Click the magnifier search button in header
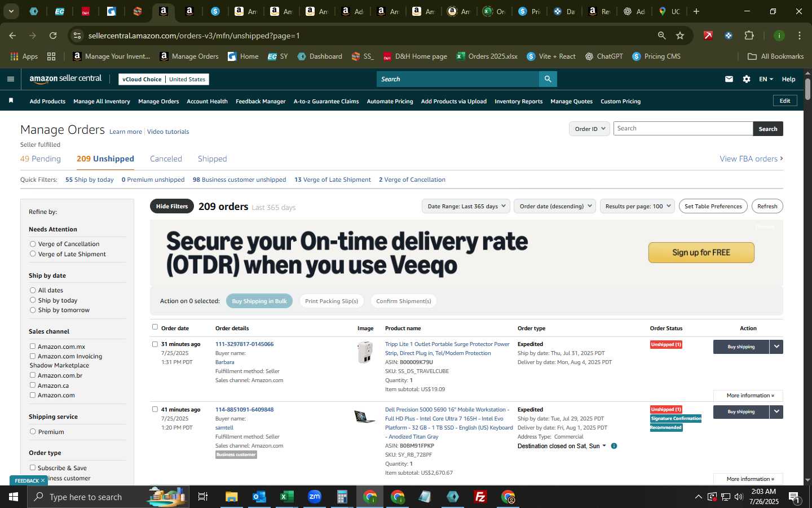The width and height of the screenshot is (812, 508). click(548, 79)
